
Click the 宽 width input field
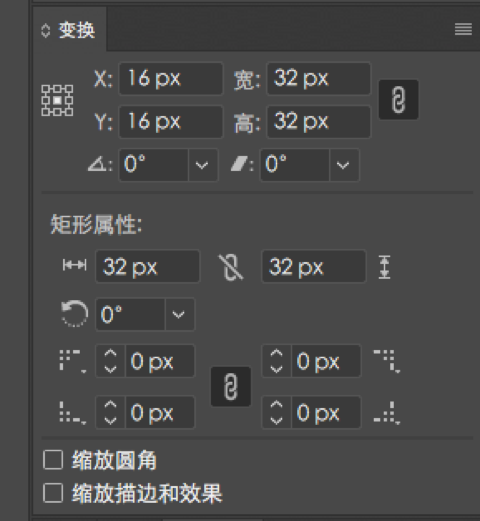(x=318, y=79)
